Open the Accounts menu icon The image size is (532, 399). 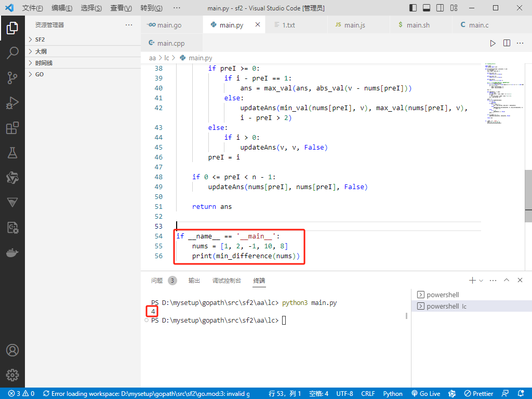tap(12, 350)
